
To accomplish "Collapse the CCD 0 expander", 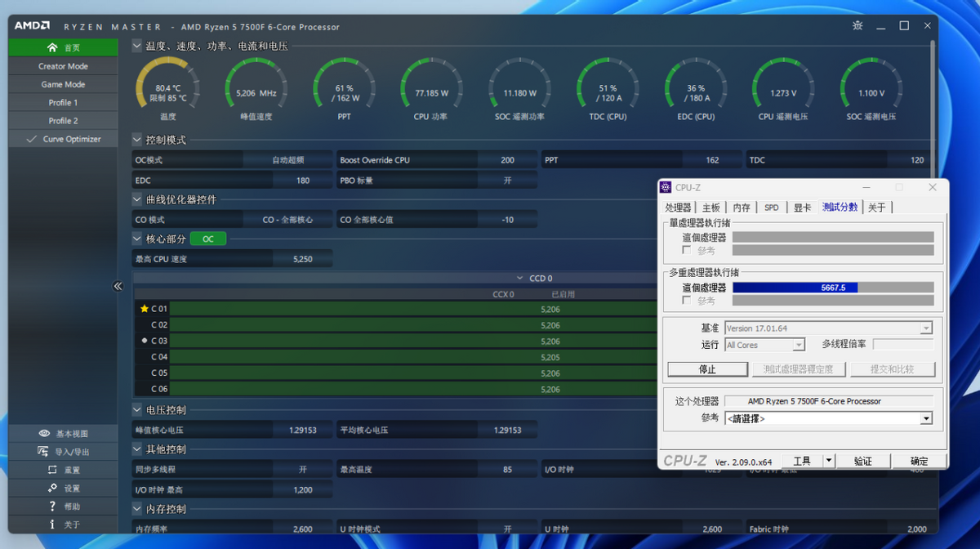I will [x=520, y=279].
